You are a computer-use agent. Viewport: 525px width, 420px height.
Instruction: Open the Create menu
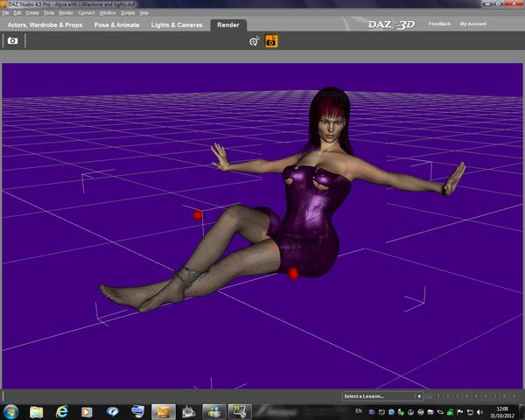(32, 13)
